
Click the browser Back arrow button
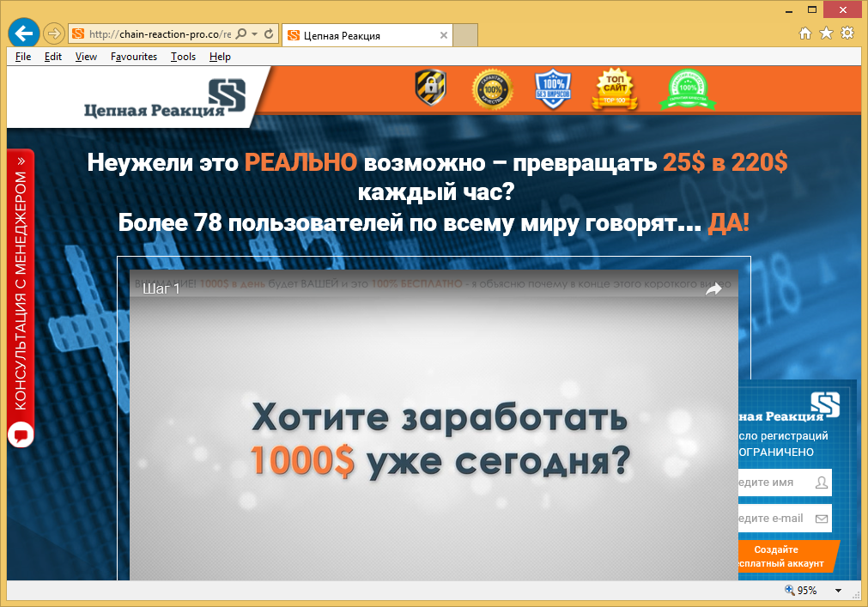pos(23,33)
